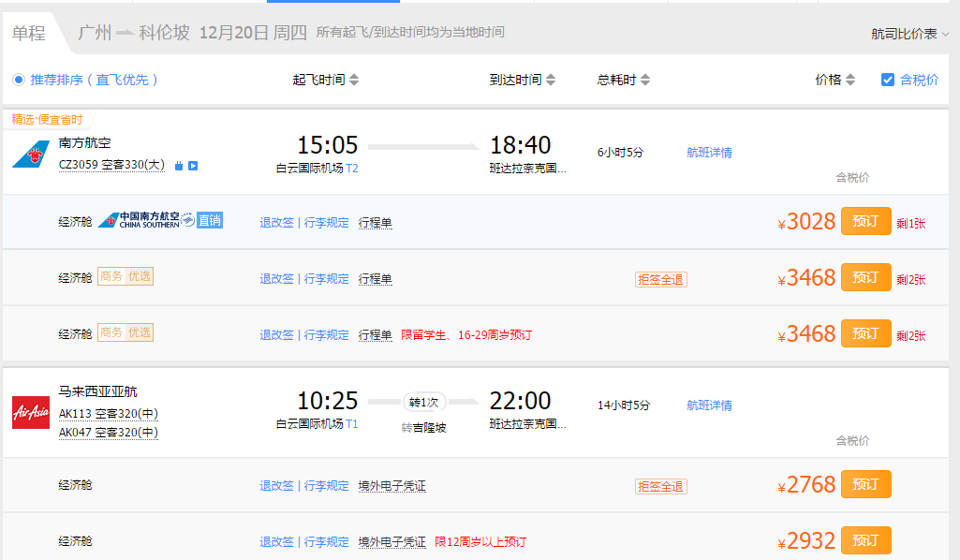
Task: Open 行李规定 for the ¥2932 fare
Action: tap(326, 542)
